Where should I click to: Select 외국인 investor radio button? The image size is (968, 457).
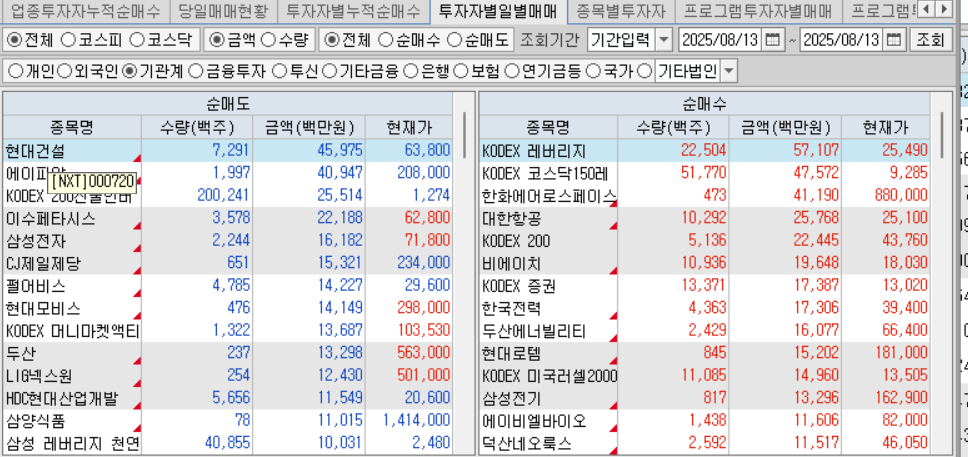pos(64,72)
